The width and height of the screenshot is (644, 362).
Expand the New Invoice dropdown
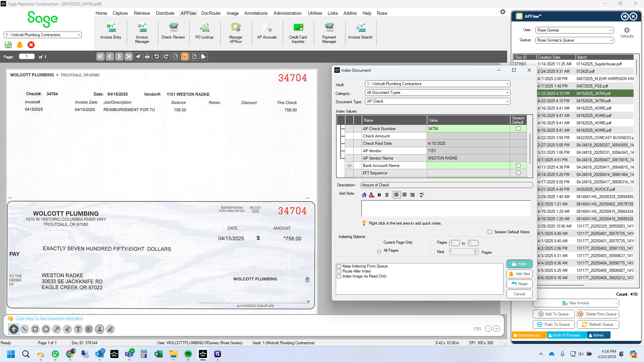(616, 303)
